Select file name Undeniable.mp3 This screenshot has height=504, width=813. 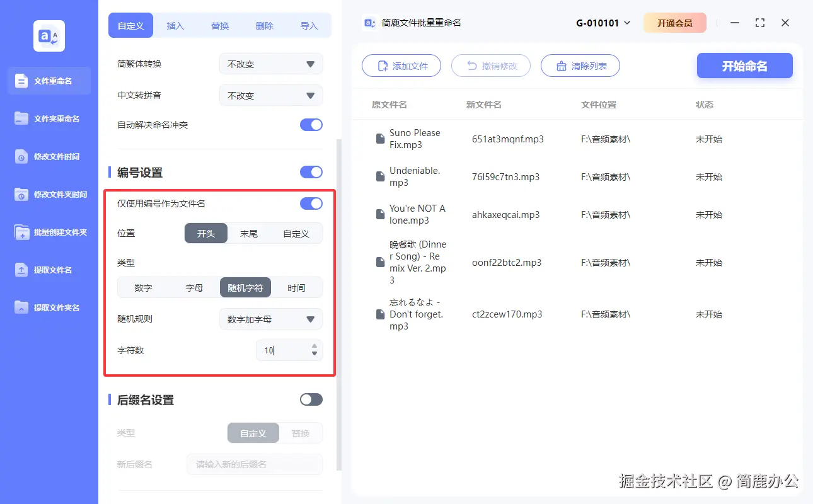click(415, 176)
